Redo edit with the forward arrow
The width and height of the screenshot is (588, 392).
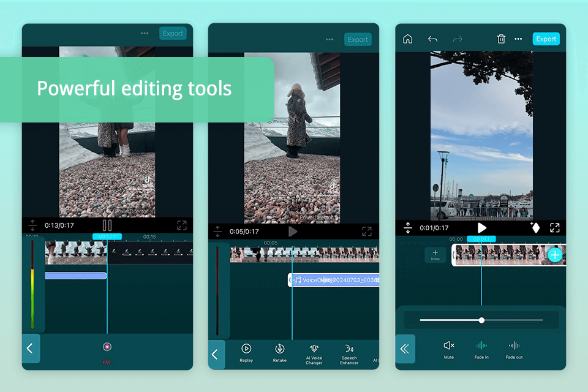[458, 39]
